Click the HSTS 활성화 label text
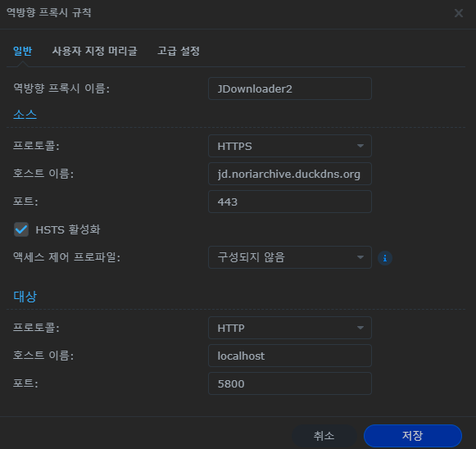Screen dimensions: 476x449 (68, 229)
